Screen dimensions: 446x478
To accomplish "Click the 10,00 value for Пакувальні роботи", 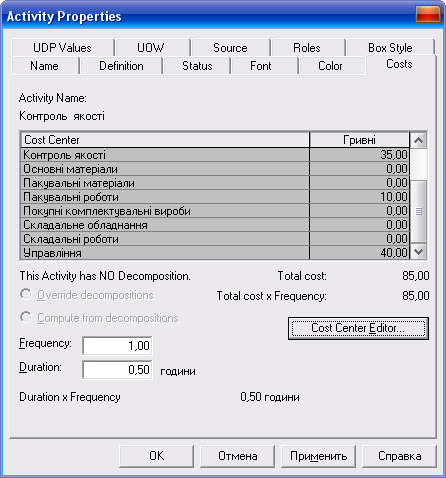I will point(394,197).
